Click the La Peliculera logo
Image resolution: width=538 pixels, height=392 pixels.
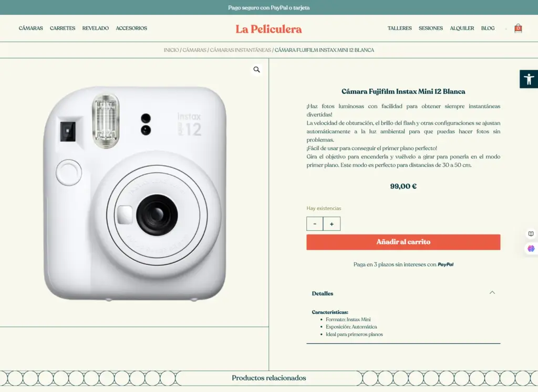(x=268, y=29)
